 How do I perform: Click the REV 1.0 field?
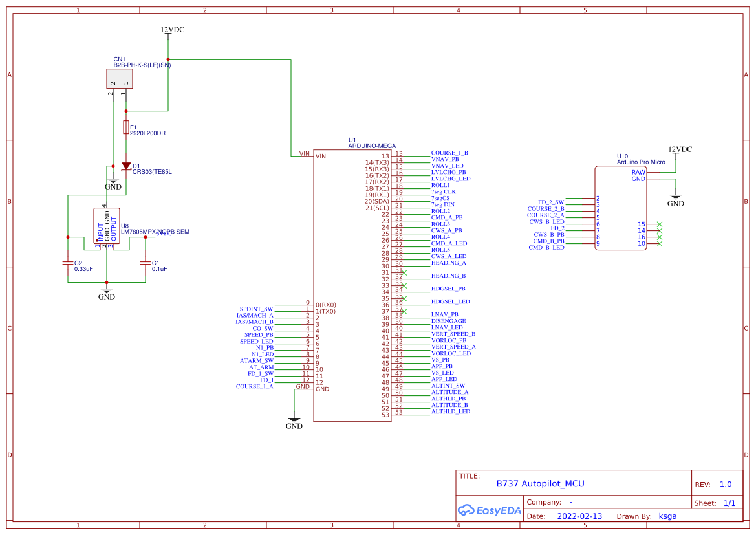(725, 483)
